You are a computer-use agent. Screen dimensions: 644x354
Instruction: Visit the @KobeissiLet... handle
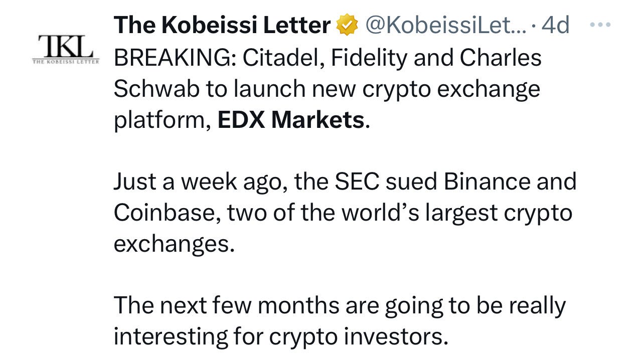pyautogui.click(x=446, y=25)
